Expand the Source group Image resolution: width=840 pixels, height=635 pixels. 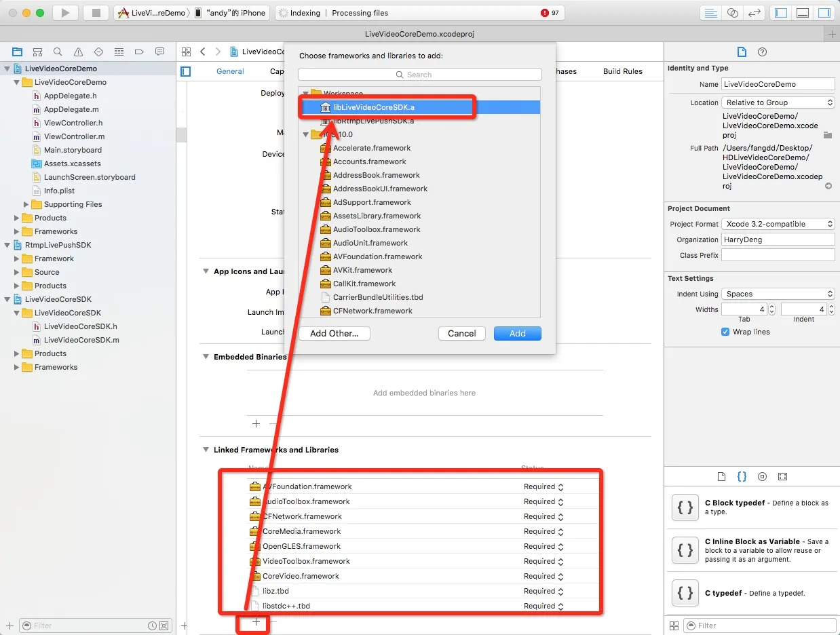(18, 272)
